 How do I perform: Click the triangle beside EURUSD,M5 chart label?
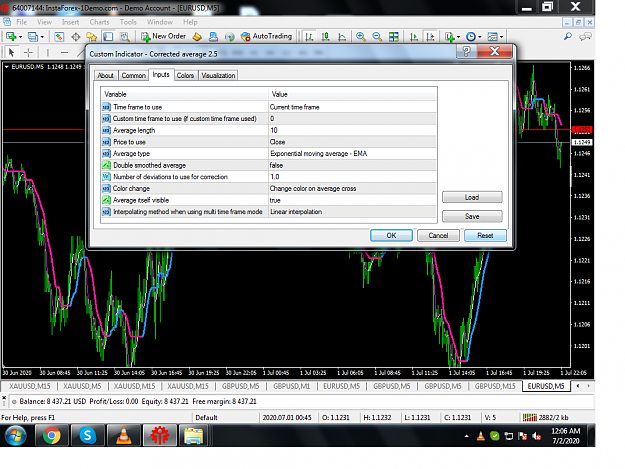click(x=7, y=67)
